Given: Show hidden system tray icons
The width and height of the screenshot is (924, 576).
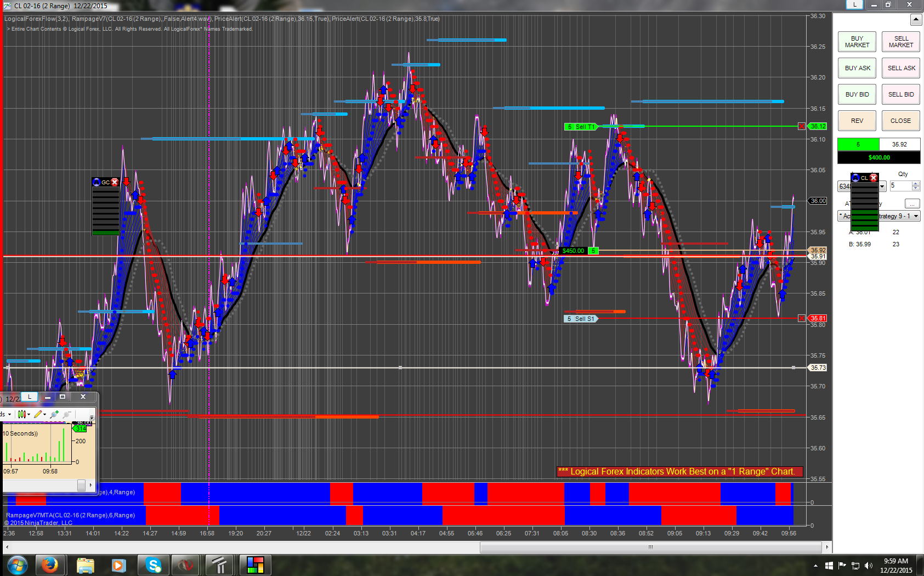Looking at the screenshot, I should click(815, 566).
